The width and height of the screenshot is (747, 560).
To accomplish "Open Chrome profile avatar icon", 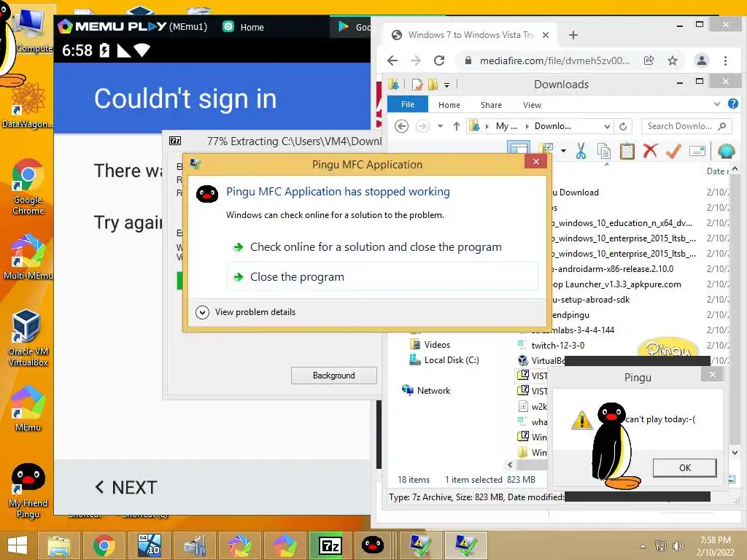I will (x=701, y=61).
